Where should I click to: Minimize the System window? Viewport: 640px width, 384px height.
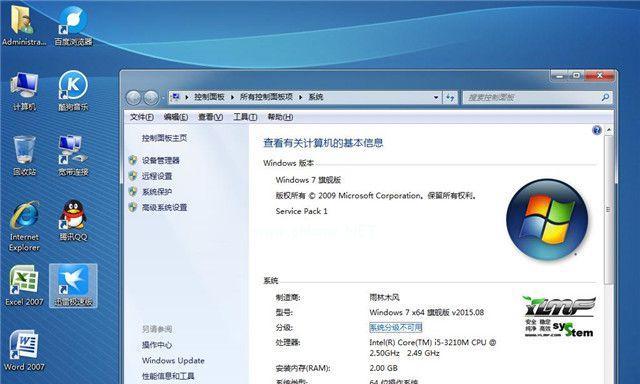tap(560, 75)
